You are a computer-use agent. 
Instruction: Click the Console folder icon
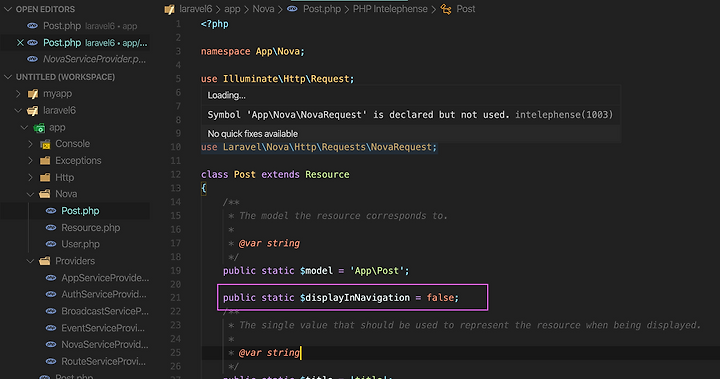(x=45, y=144)
